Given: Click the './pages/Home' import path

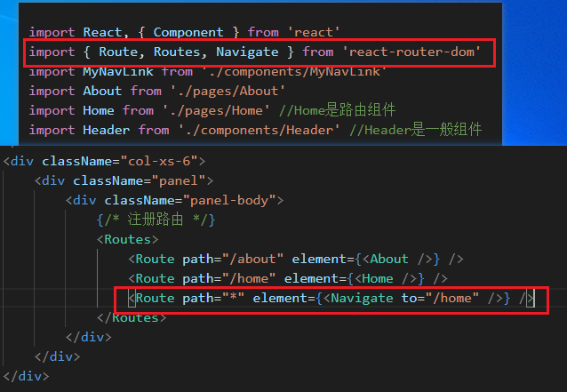Looking at the screenshot, I should tap(216, 110).
